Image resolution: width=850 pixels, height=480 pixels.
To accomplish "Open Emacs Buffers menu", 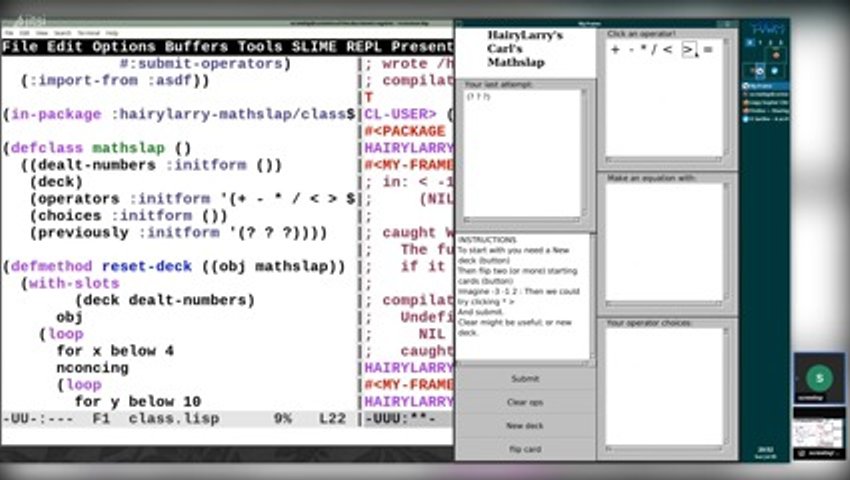I will tap(196, 47).
